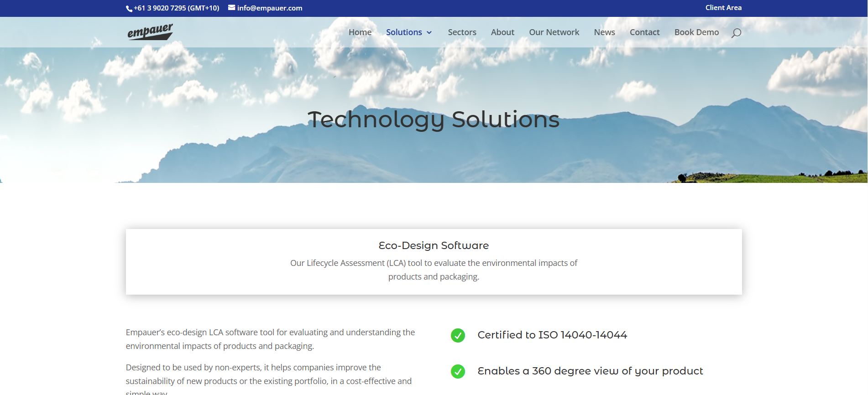
Task: Click the Book Demo link
Action: [x=696, y=32]
